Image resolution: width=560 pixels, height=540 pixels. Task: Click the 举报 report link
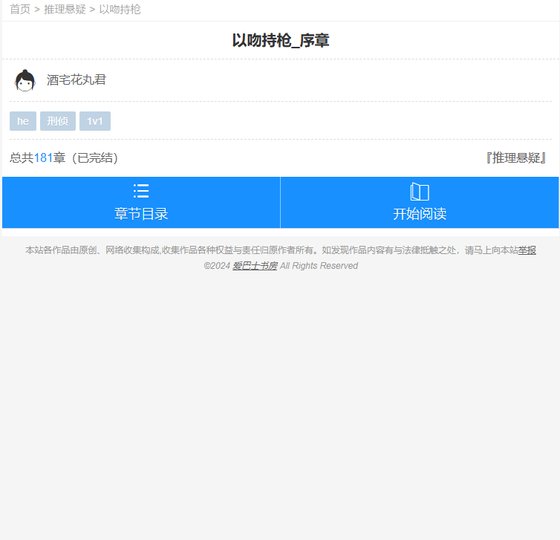pos(527,250)
